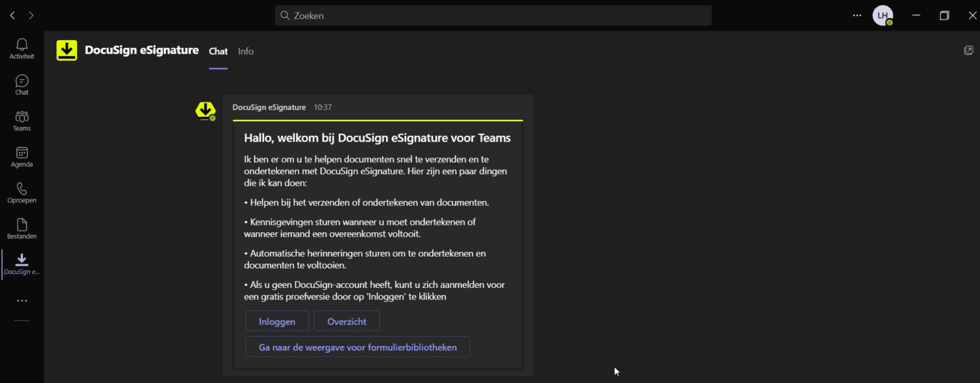Select the Teams icon in the sidebar
980x383 pixels.
[21, 120]
